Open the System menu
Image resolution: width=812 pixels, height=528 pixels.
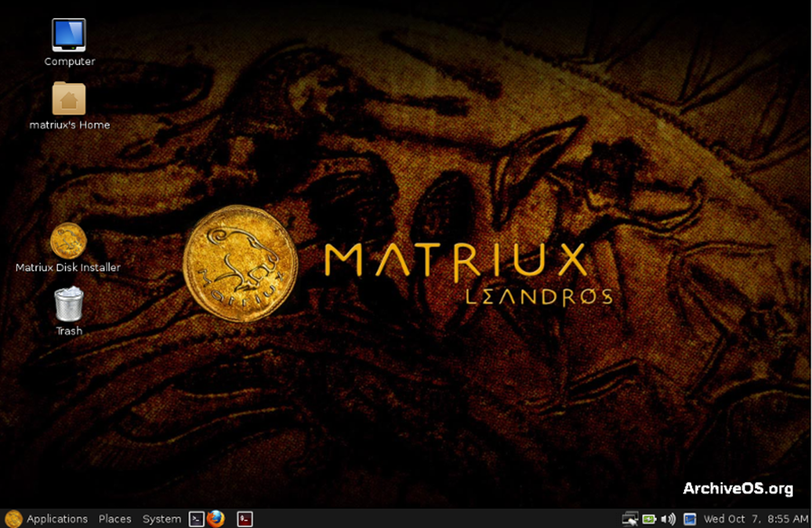pyautogui.click(x=161, y=519)
